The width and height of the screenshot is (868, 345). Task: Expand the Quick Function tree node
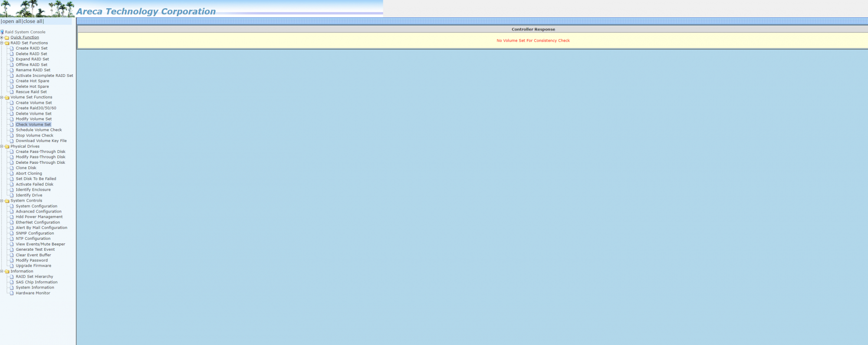click(x=2, y=37)
